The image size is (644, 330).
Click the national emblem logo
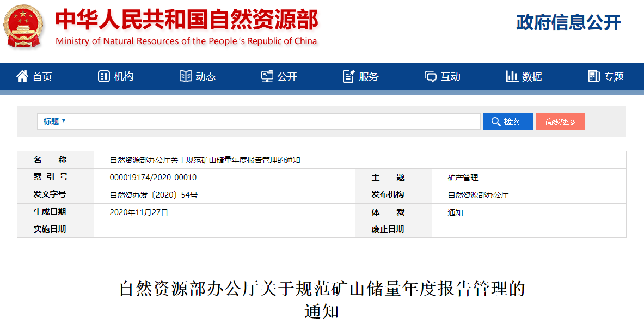pos(24,26)
